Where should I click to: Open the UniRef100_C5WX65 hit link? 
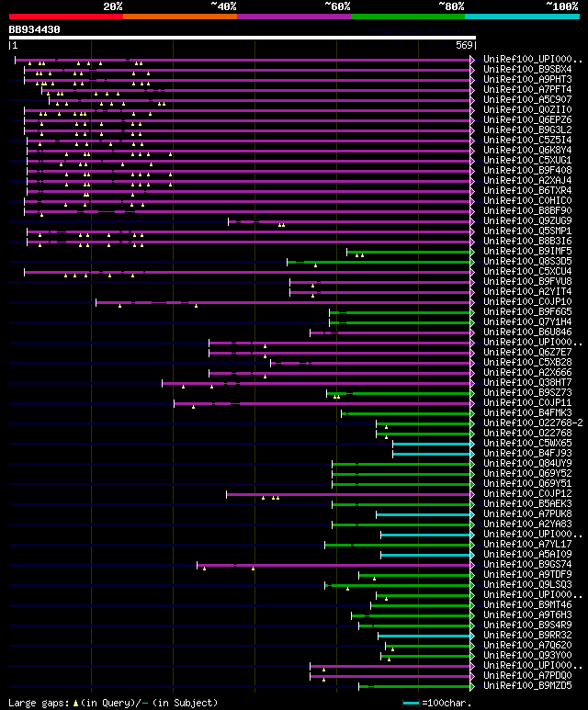click(527, 444)
